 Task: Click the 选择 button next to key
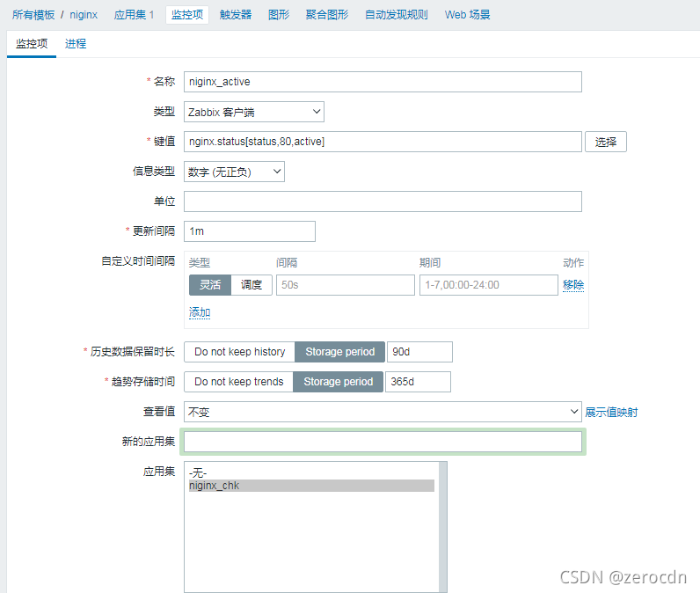[606, 142]
